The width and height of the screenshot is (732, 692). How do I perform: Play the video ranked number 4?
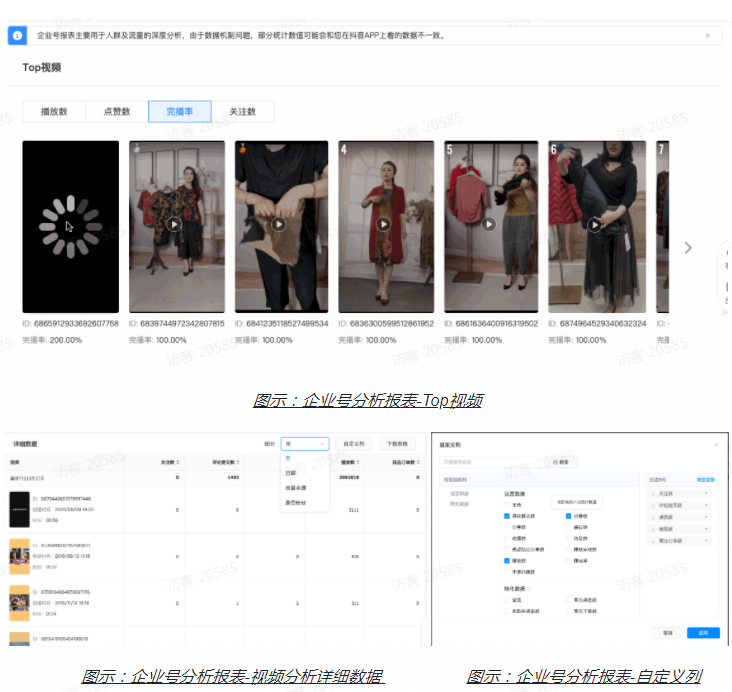(383, 225)
